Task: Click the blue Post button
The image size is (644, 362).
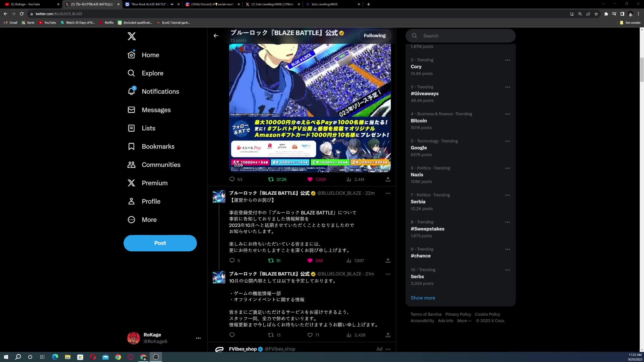Action: 160,243
